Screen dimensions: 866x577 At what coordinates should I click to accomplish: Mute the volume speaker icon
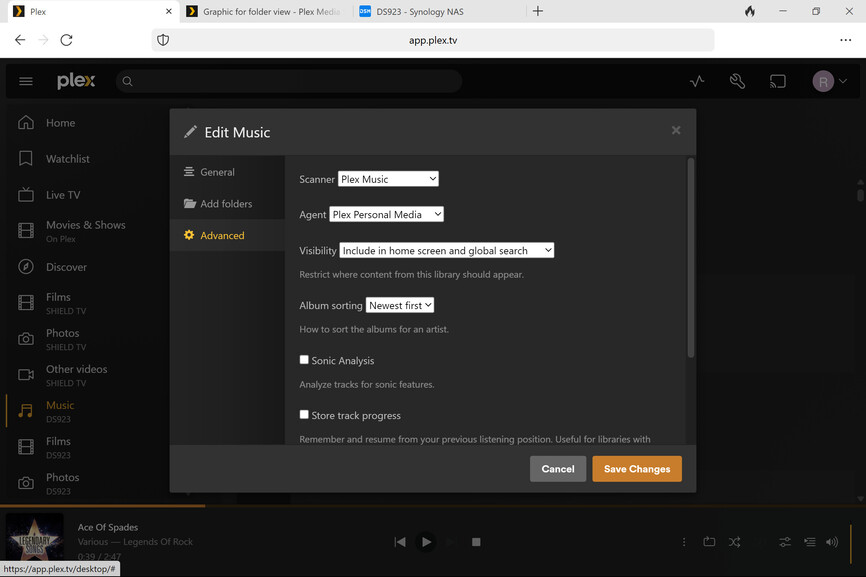832,542
